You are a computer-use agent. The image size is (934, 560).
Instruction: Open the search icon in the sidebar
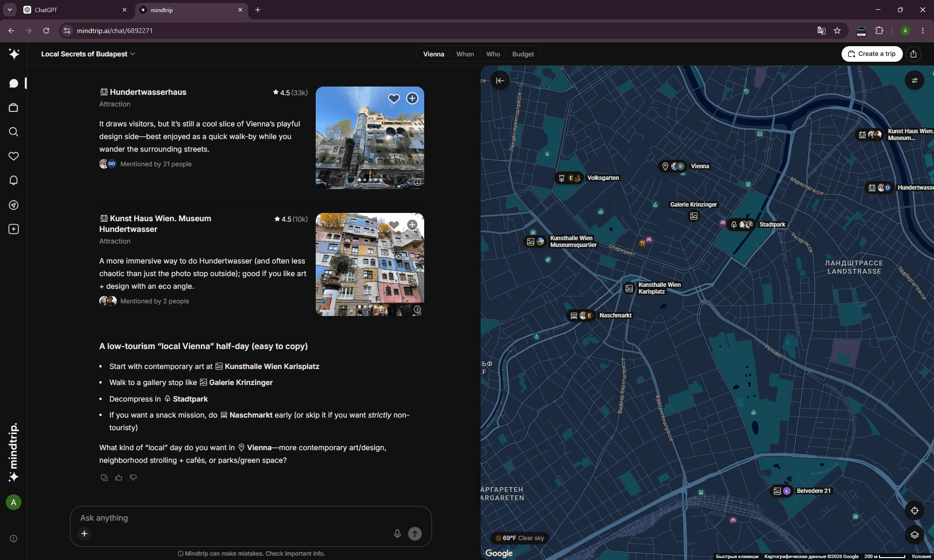pos(14,132)
